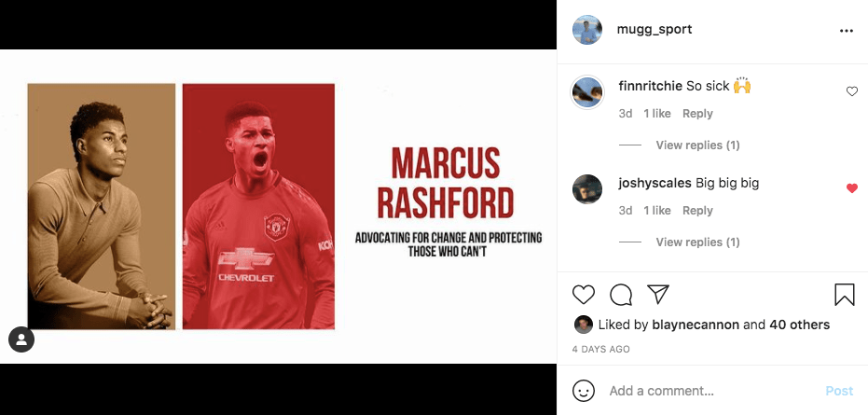Image resolution: width=868 pixels, height=415 pixels.
Task: View joshyscales' profile avatar
Action: coord(586,189)
